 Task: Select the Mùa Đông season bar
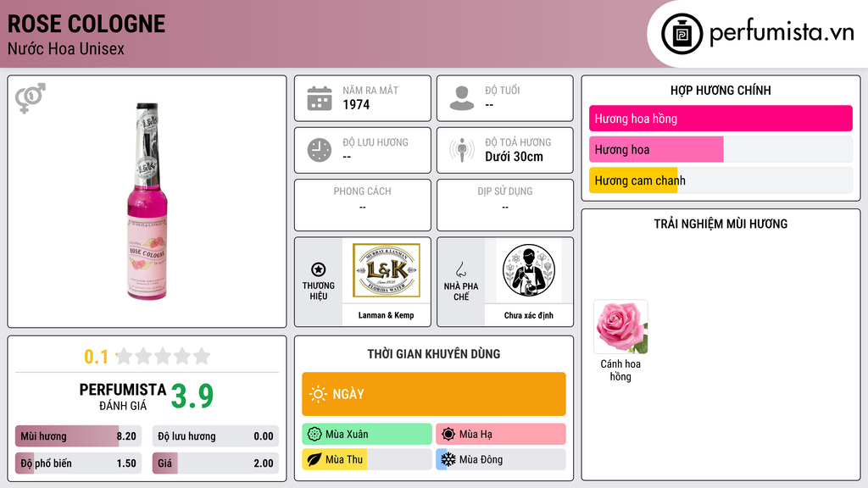(501, 459)
